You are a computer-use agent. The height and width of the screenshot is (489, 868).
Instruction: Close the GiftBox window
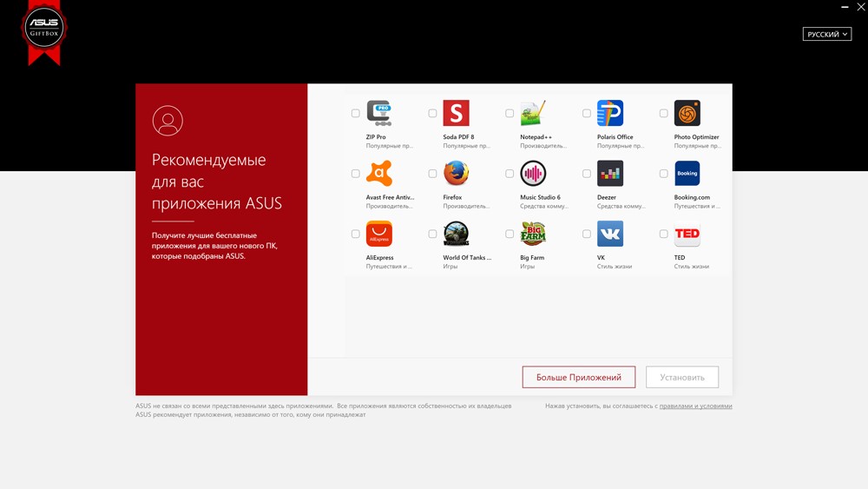861,7
